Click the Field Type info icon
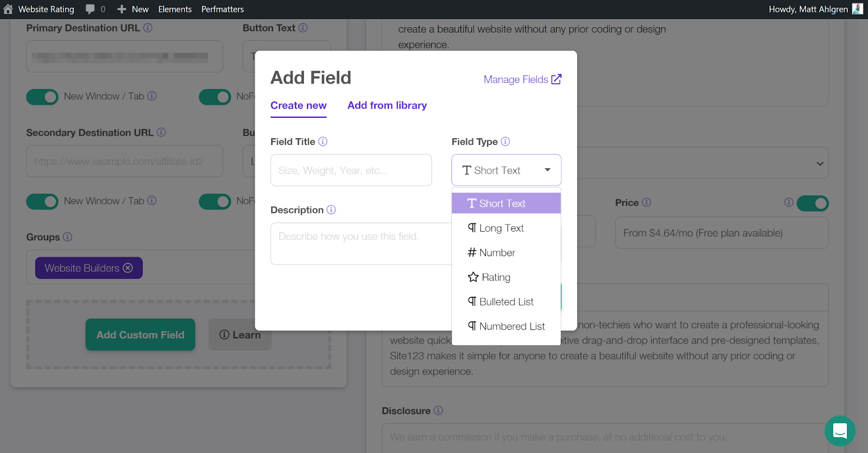Viewport: 868px width, 453px height. pos(505,142)
